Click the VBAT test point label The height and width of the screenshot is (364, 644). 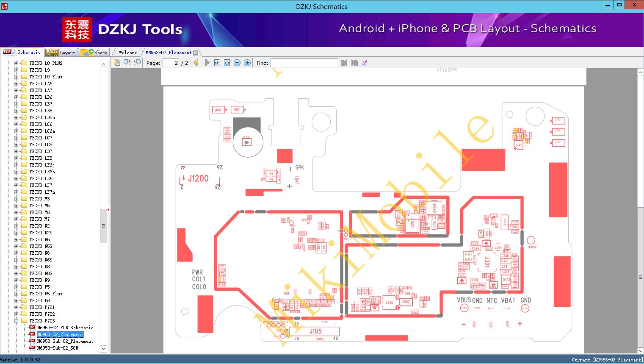[508, 300]
